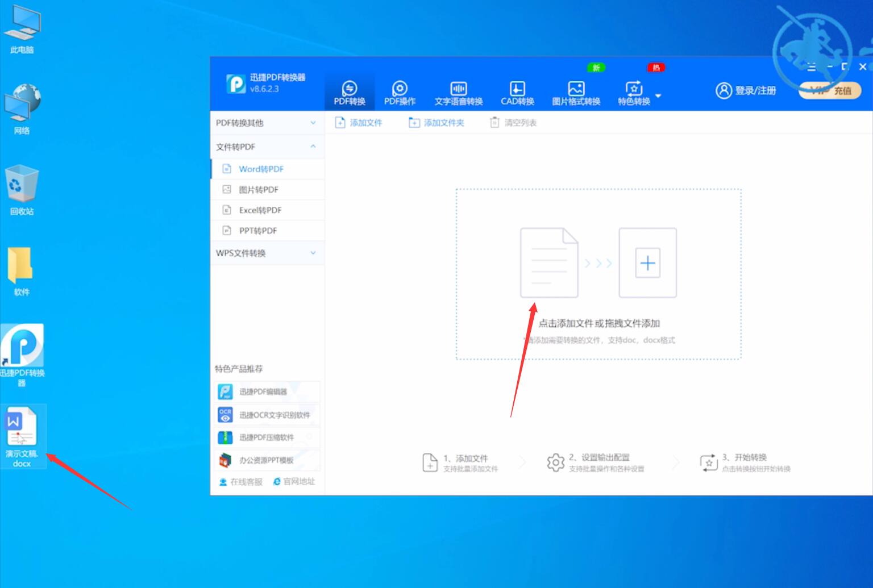Choose 图片转PDF in sidebar

coord(267,189)
